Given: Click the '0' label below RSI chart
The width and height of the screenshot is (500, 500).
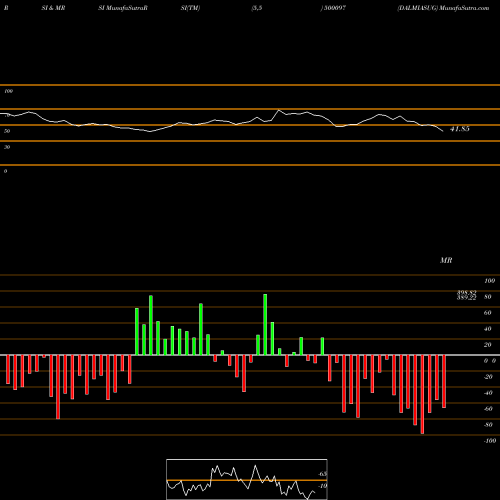Looking at the screenshot, I should tap(5, 171).
